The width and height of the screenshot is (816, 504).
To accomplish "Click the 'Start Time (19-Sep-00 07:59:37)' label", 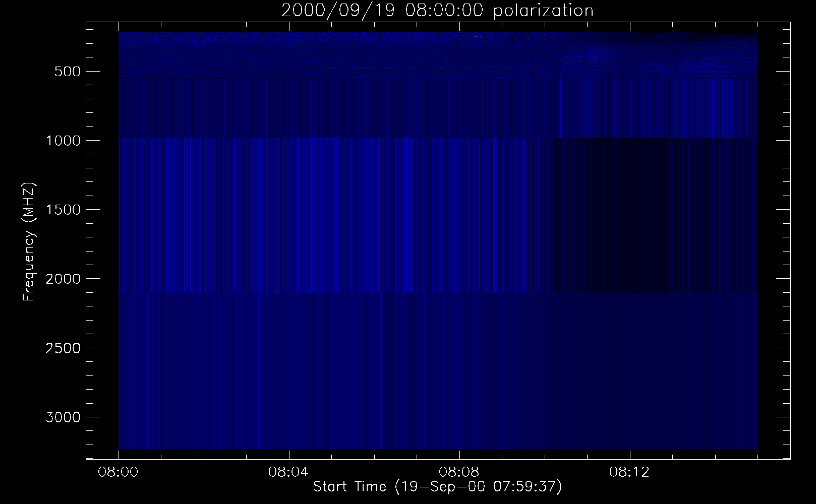I will 437,486.
